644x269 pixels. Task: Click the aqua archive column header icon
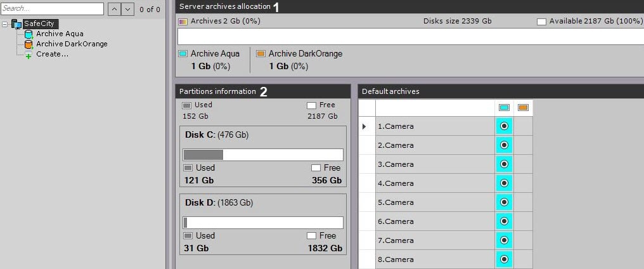504,108
